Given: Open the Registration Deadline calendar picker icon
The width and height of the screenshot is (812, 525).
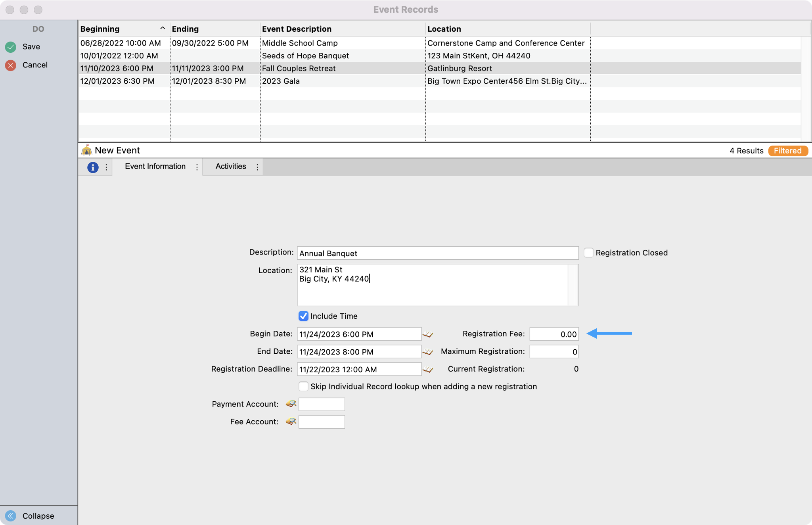Looking at the screenshot, I should click(427, 369).
